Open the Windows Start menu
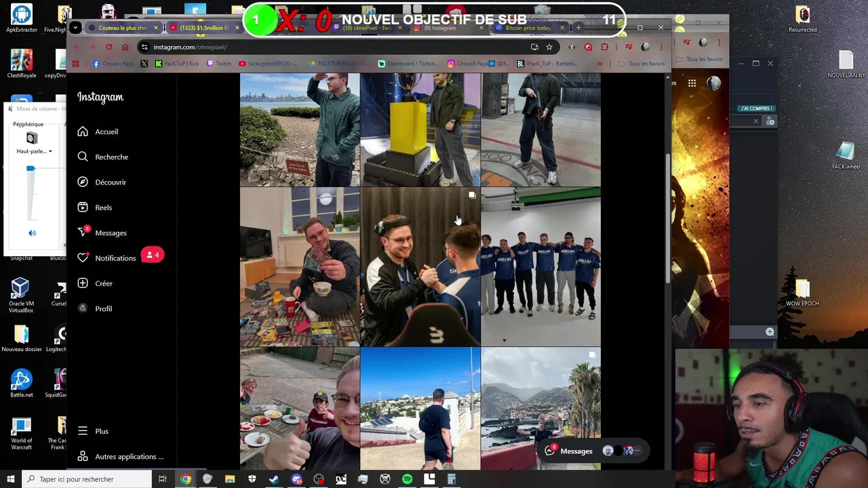 point(10,479)
